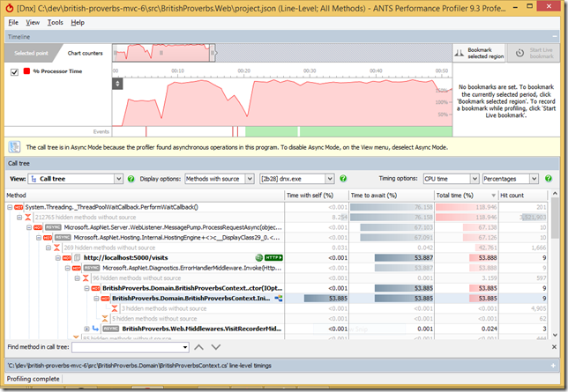Open the dnx.exe process dropdown

[x=296, y=179]
